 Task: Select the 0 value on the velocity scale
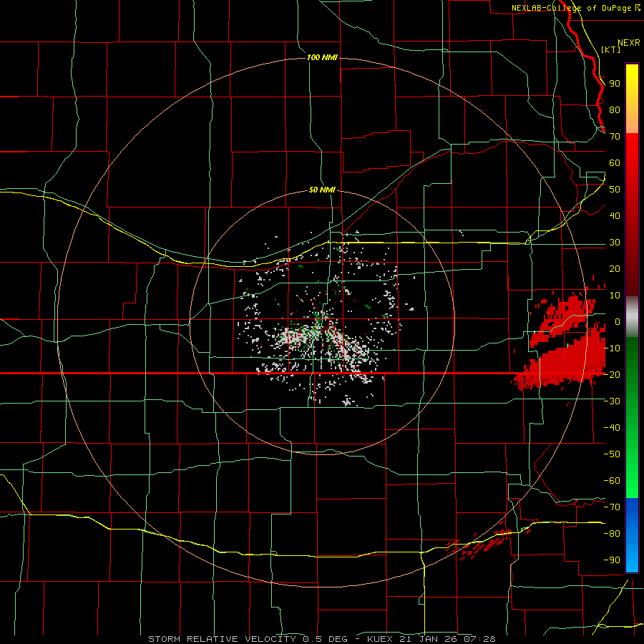pos(618,322)
